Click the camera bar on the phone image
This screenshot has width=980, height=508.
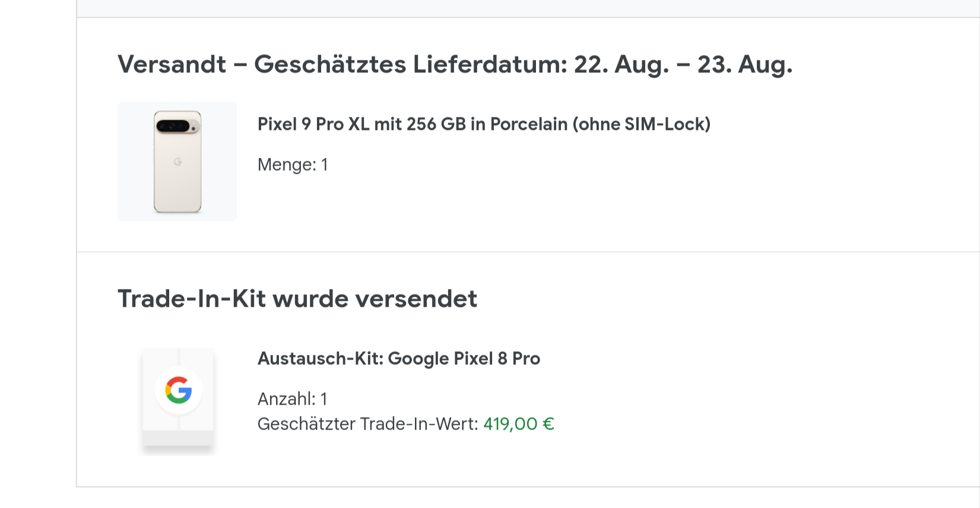pyautogui.click(x=176, y=126)
